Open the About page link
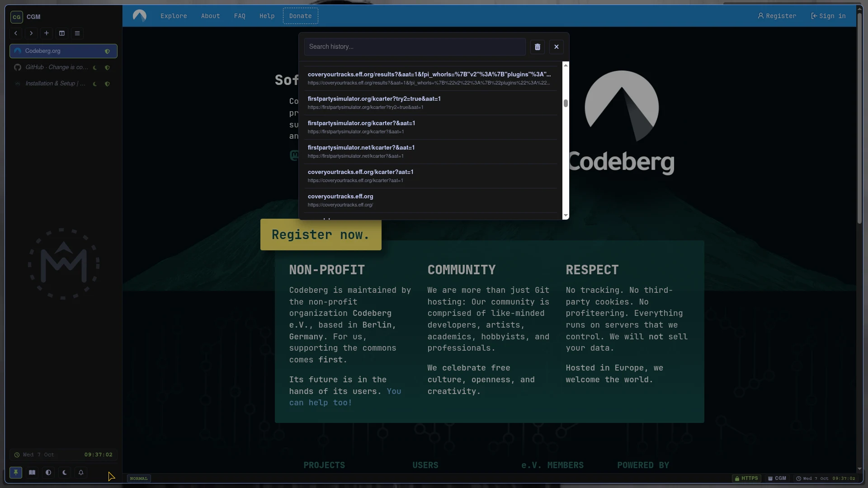This screenshot has height=488, width=868. [211, 16]
